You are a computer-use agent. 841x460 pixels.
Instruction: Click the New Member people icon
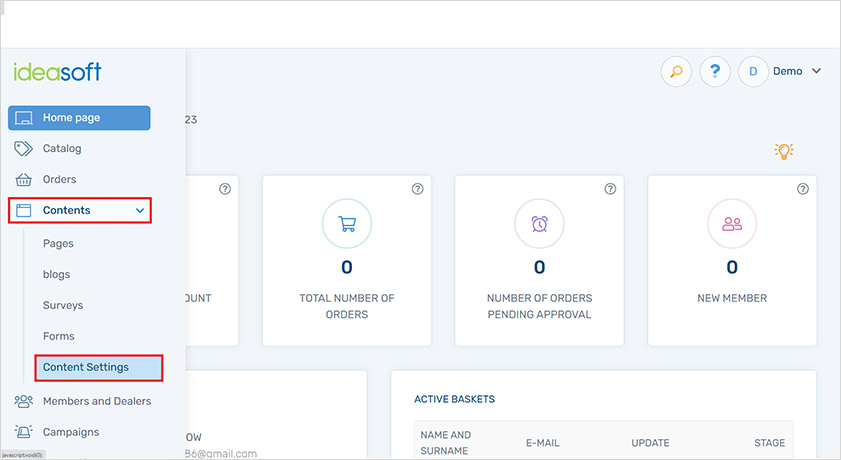pyautogui.click(x=732, y=224)
